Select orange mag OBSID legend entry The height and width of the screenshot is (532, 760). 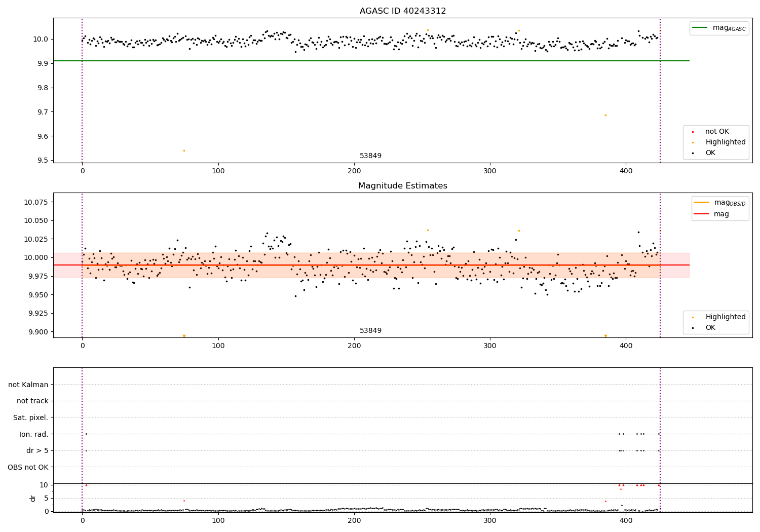point(720,203)
